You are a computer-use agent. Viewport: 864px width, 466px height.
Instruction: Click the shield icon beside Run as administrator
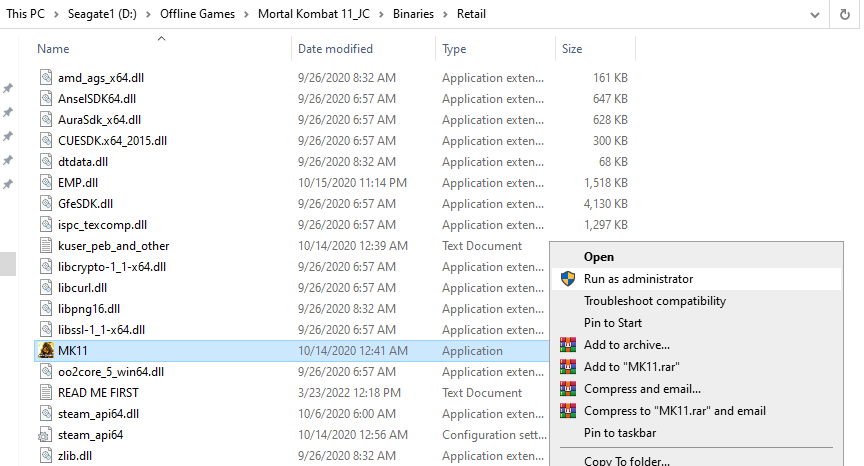click(568, 279)
